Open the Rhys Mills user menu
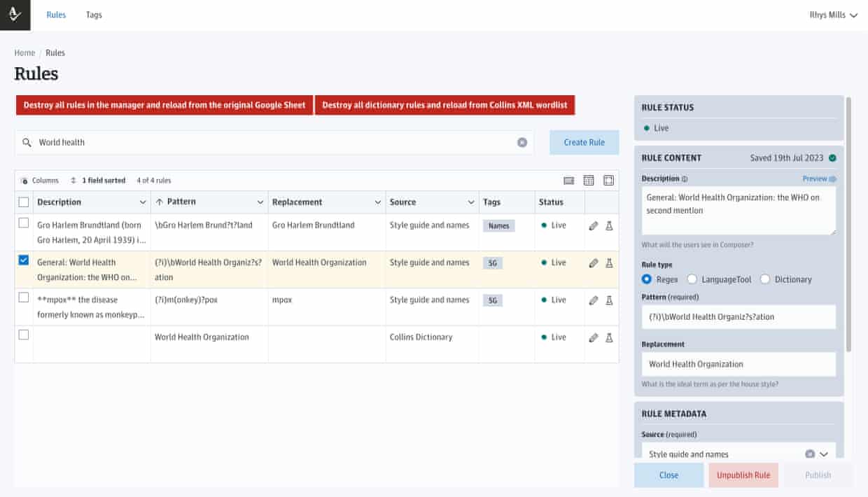868x497 pixels. pos(833,15)
